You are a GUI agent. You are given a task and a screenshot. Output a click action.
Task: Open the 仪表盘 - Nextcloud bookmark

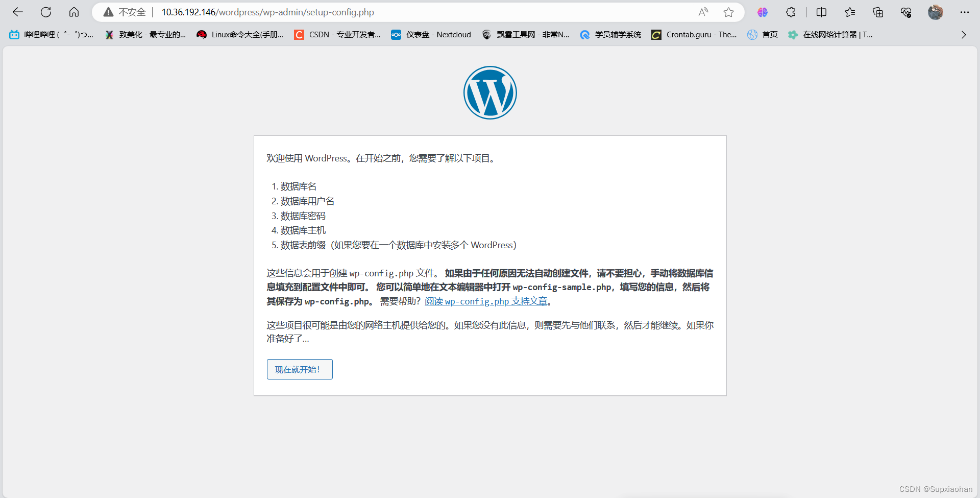pos(431,35)
